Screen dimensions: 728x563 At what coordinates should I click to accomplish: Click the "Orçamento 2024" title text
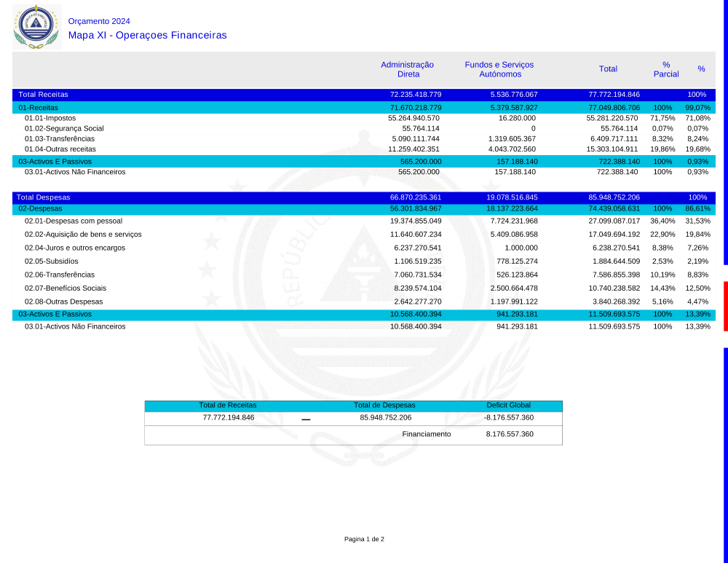pos(99,22)
